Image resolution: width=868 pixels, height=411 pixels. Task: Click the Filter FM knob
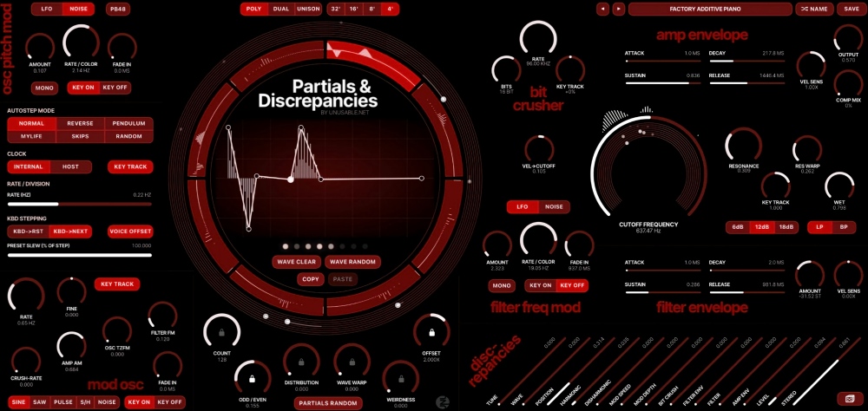pyautogui.click(x=163, y=316)
